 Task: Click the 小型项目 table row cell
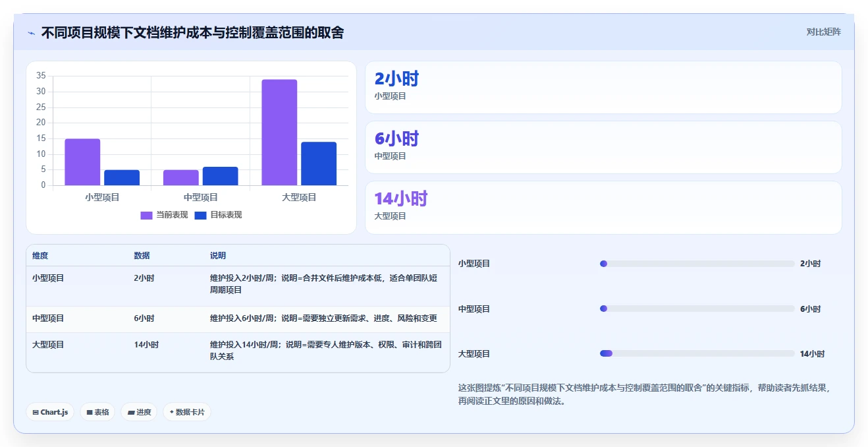point(48,278)
